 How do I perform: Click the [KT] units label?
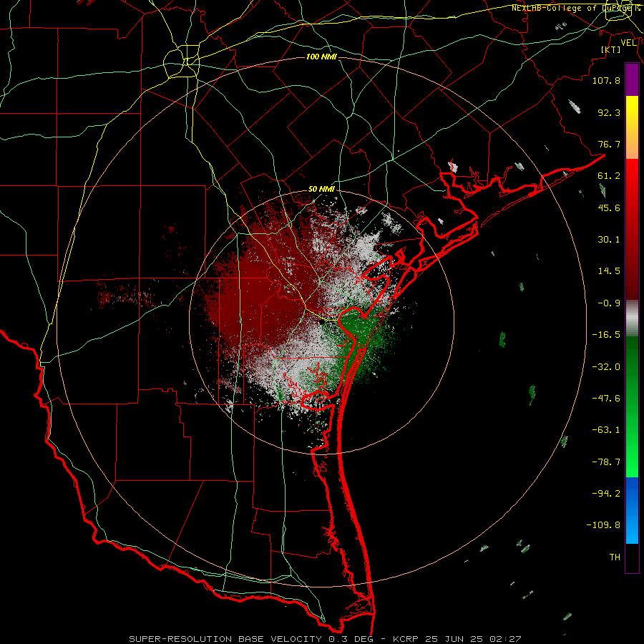(611, 49)
